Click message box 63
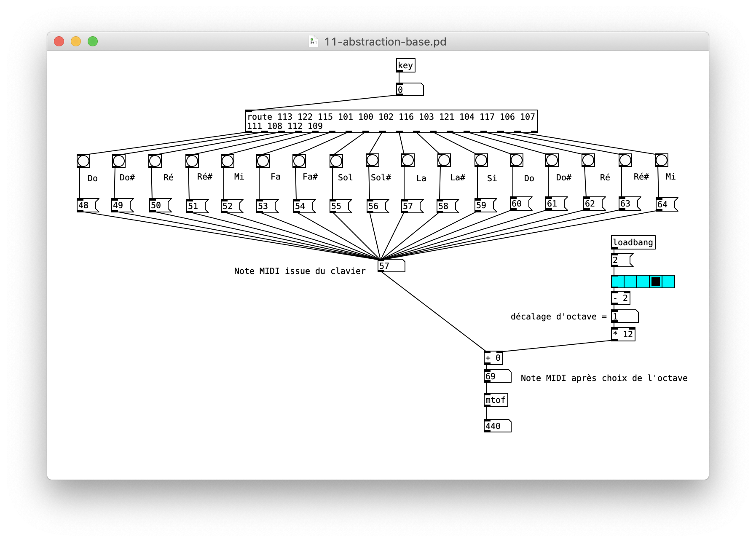 [630, 204]
